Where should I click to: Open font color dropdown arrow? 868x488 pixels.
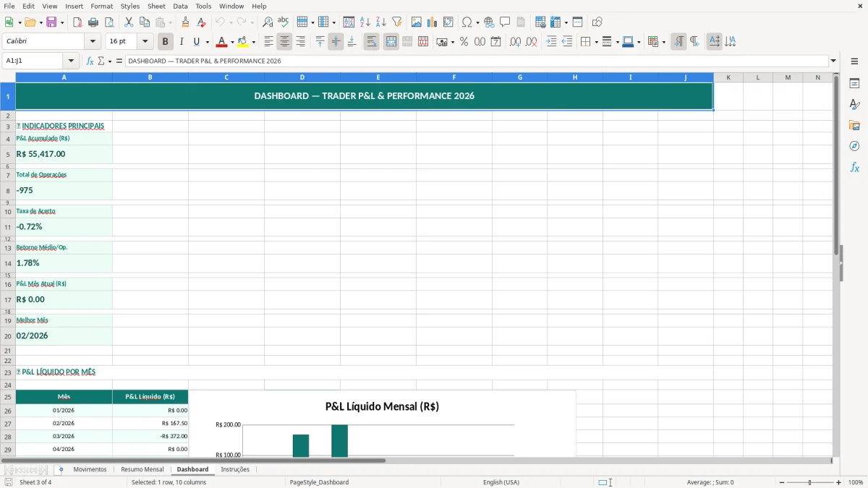pyautogui.click(x=232, y=42)
